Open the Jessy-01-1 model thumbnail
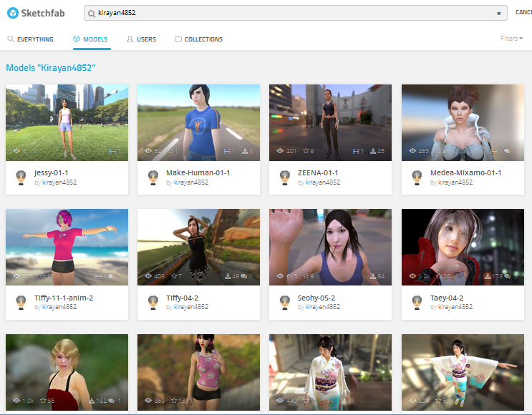Screen dimensions: 532x415 click(67, 122)
